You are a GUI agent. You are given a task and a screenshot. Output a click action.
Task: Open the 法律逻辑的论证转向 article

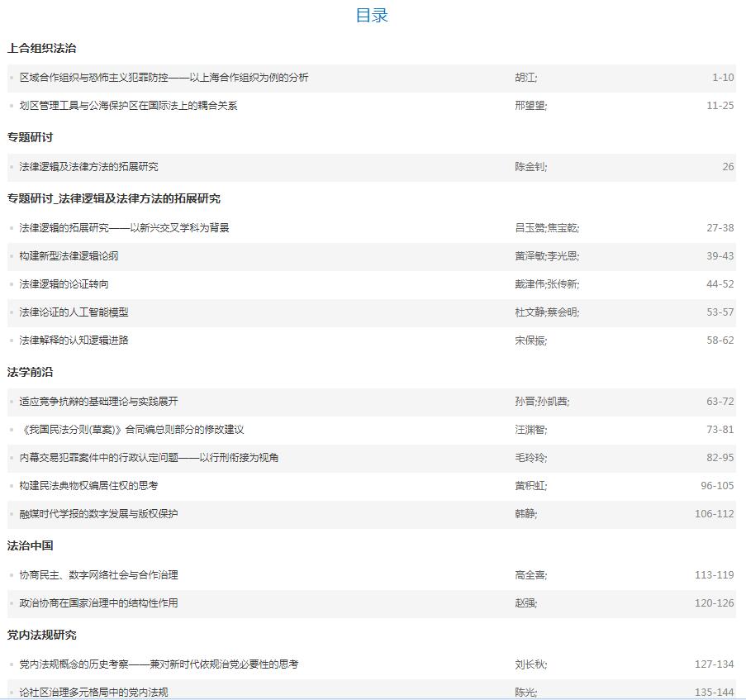[64, 284]
